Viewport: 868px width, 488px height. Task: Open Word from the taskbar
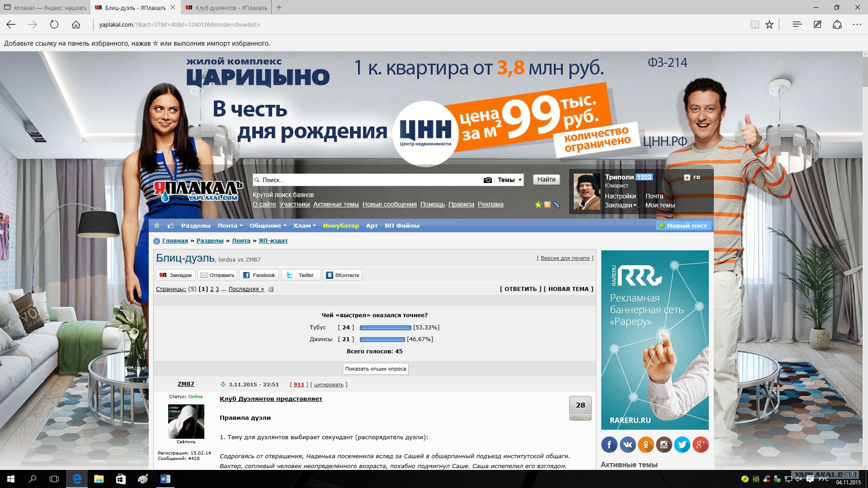point(165,479)
